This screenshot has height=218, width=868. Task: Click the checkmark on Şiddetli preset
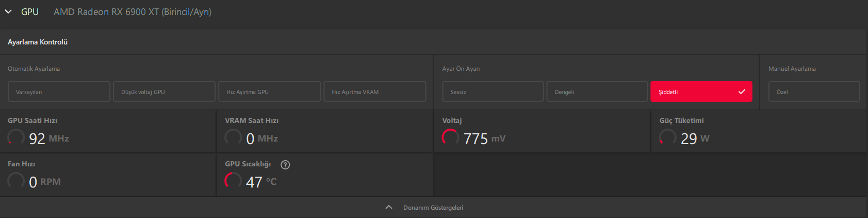[742, 91]
